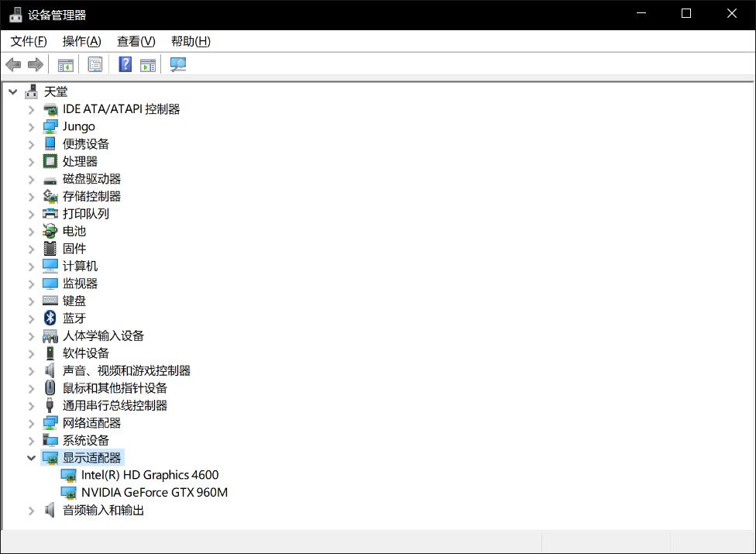Click the mouse icon beside 鼠标和其他指针设备

coord(50,387)
